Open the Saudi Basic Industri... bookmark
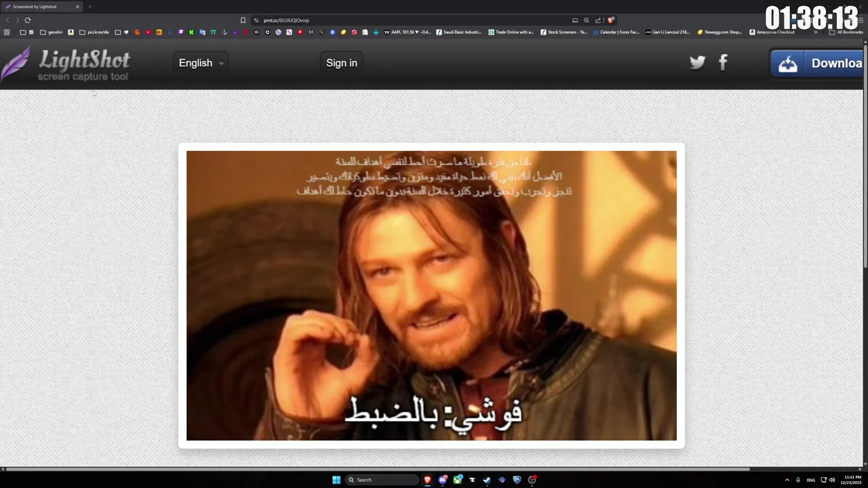Screen dimensions: 868x488 (459, 32)
